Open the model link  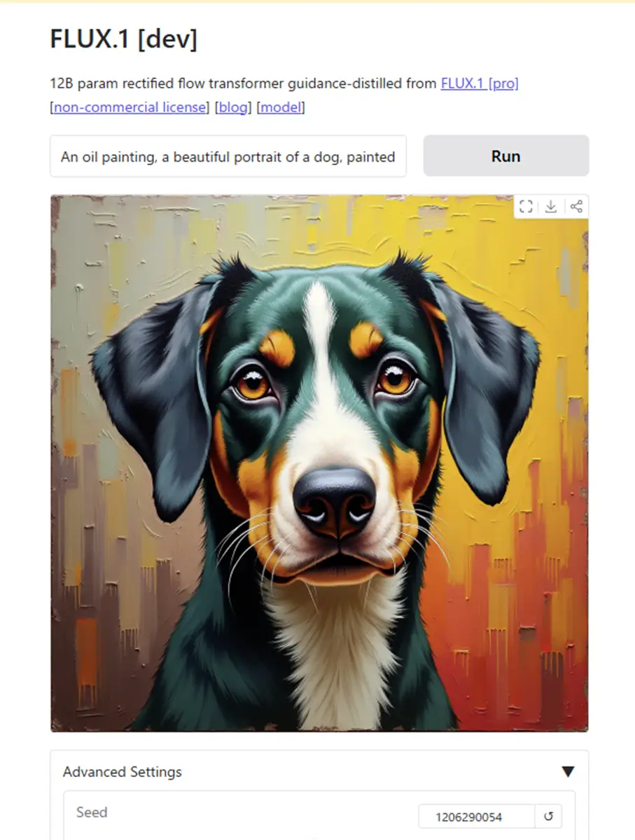pyautogui.click(x=281, y=108)
